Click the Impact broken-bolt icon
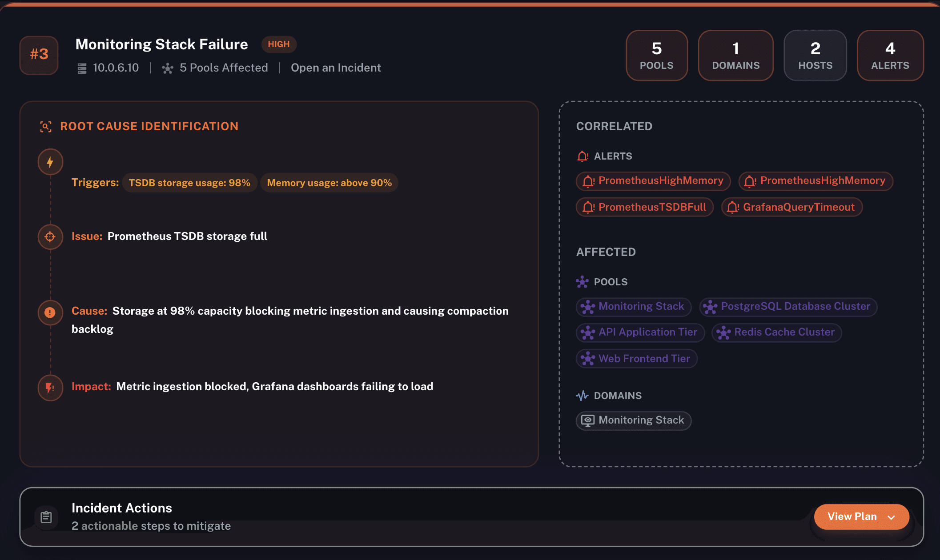Screen dimensions: 940x560 coord(50,388)
